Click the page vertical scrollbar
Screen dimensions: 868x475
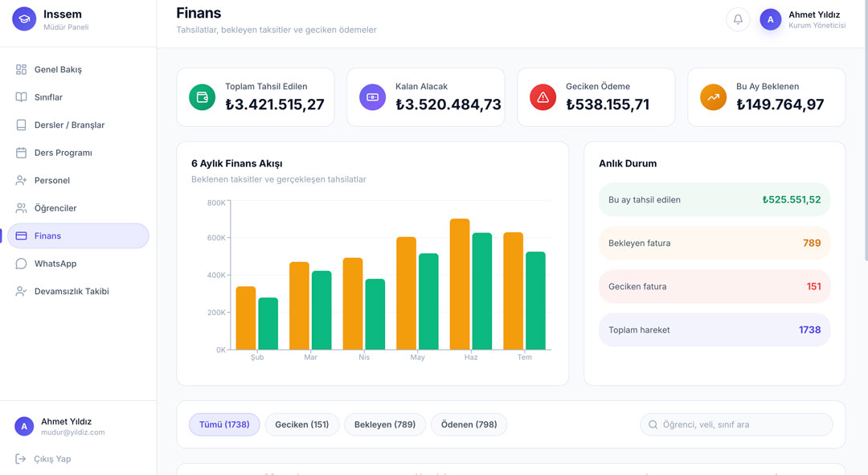click(866, 130)
